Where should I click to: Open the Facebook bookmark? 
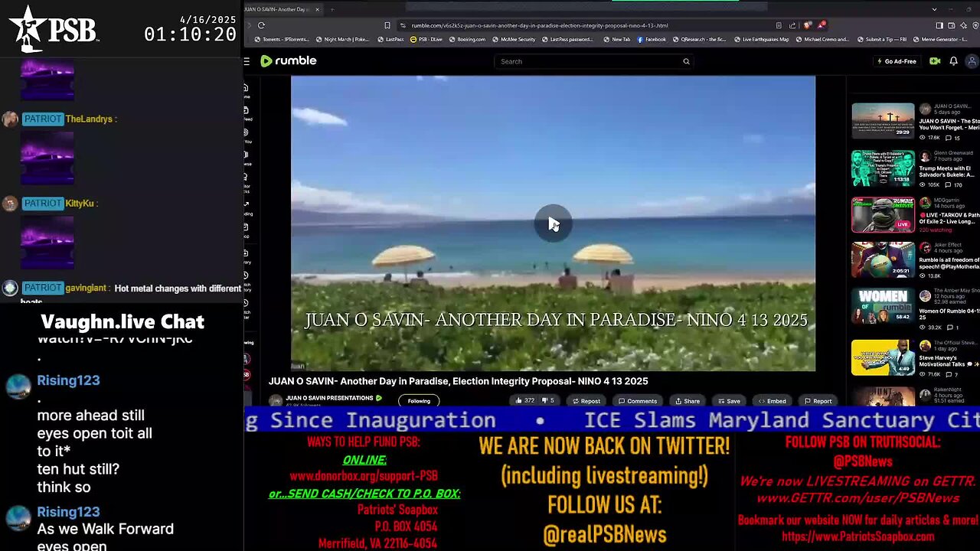click(x=651, y=39)
